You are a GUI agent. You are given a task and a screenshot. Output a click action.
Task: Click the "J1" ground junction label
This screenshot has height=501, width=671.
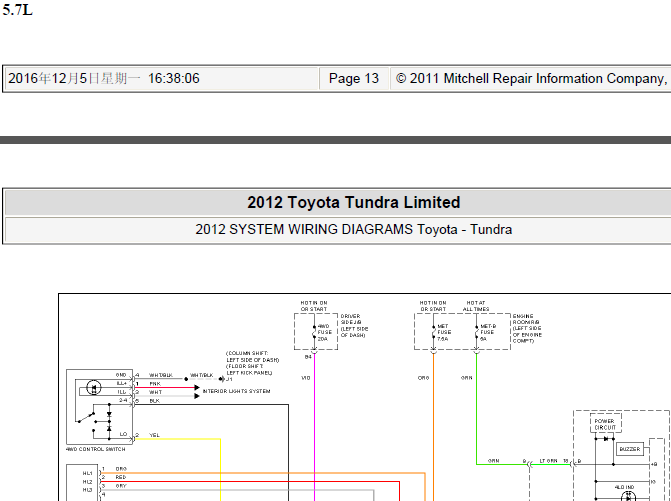pos(229,379)
